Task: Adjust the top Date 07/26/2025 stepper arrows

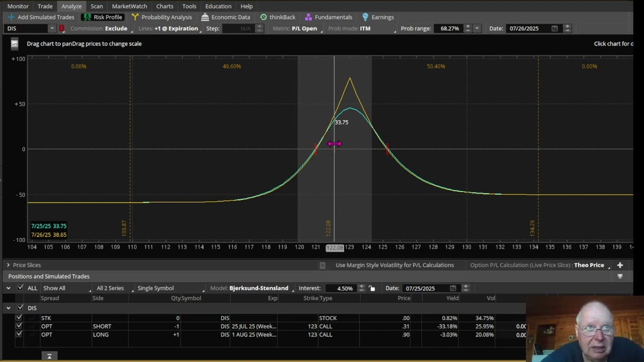Action: [567, 29]
